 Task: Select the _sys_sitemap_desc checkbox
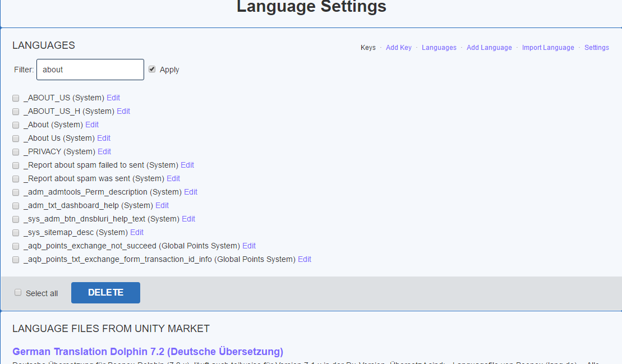pos(16,233)
